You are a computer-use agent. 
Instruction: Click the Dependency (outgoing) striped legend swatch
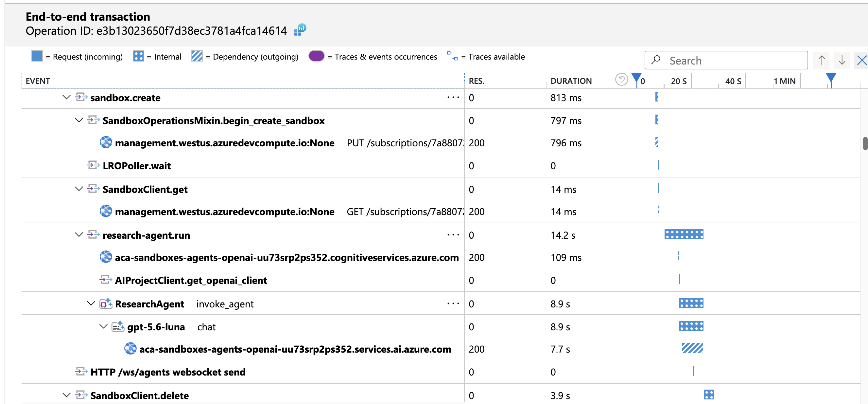(x=197, y=56)
